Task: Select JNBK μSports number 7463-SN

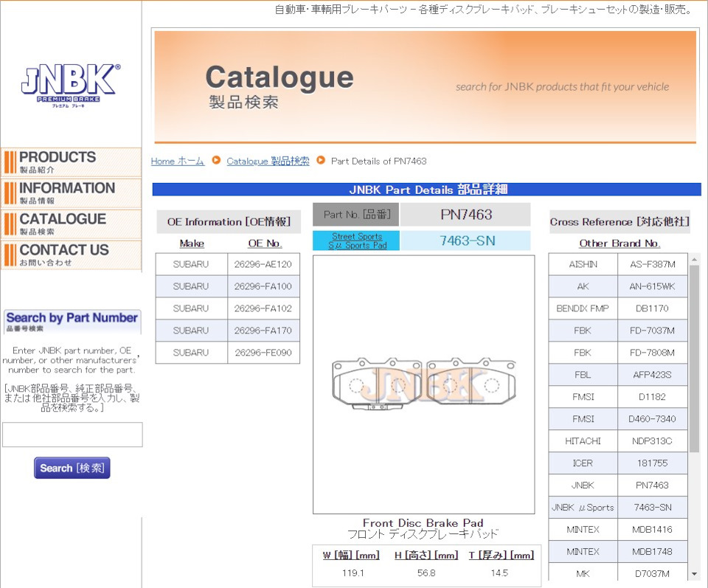Action: tap(653, 508)
